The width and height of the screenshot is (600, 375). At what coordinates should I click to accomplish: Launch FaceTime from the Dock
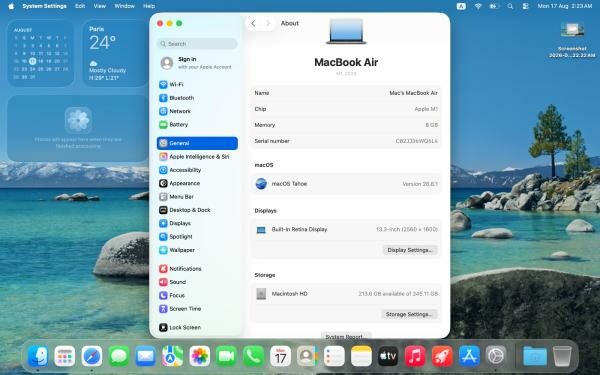tap(227, 356)
